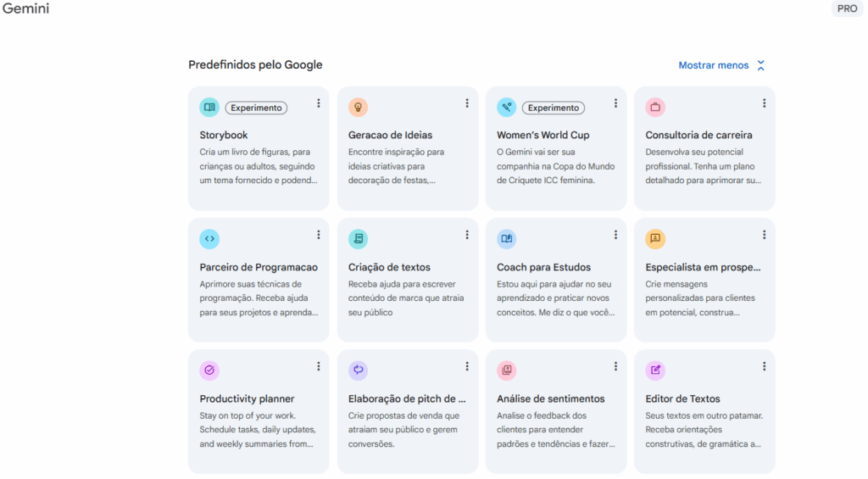Screen dimensions: 868x479
Task: Click the Productivity planner checkmark icon
Action: point(209,370)
